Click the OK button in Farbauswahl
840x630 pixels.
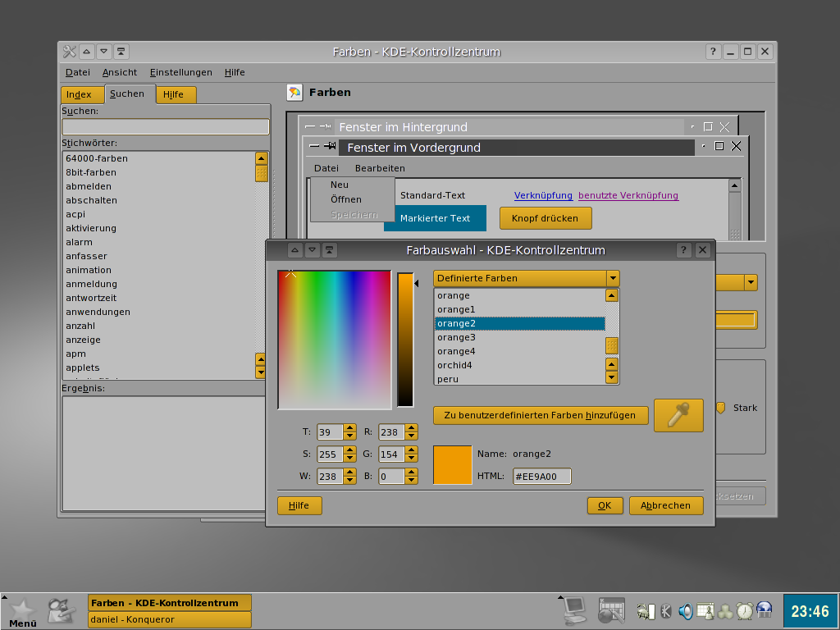pos(605,505)
